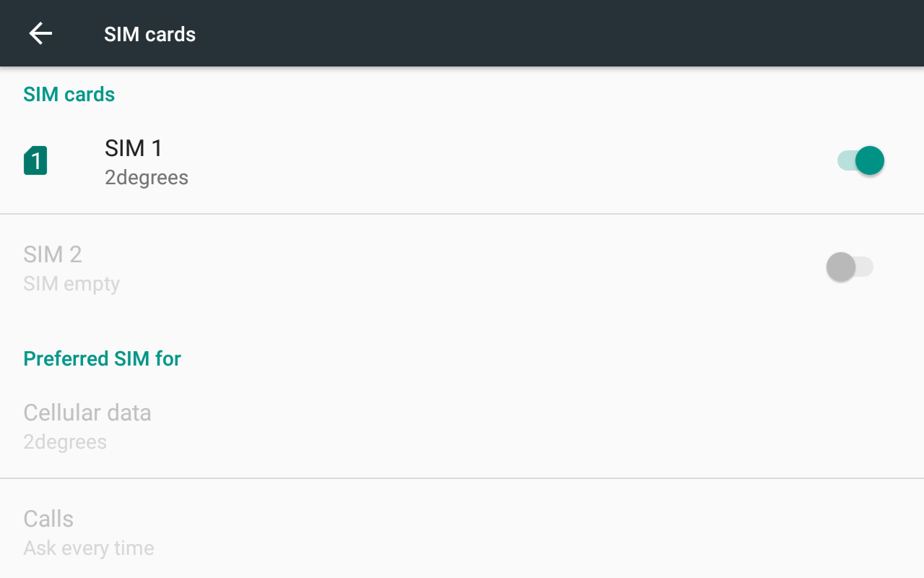The width and height of the screenshot is (924, 578).
Task: Open the SIM 1 entry label
Action: click(x=134, y=148)
